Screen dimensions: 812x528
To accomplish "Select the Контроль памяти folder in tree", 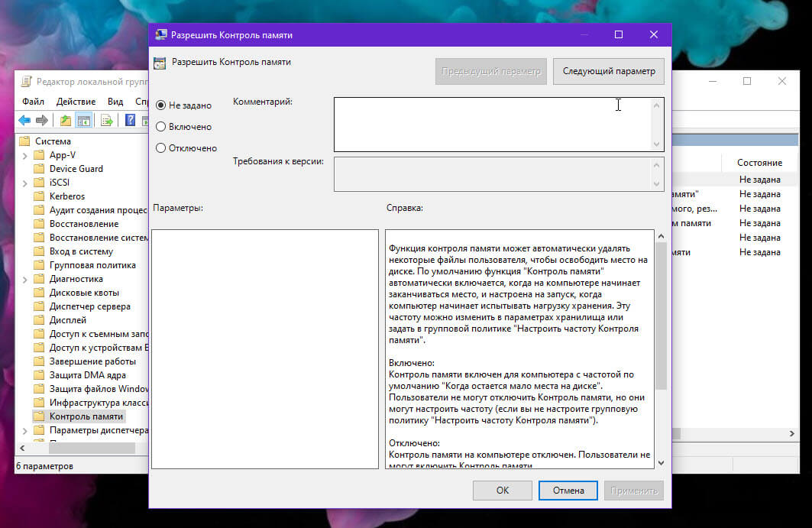I will coord(86,416).
